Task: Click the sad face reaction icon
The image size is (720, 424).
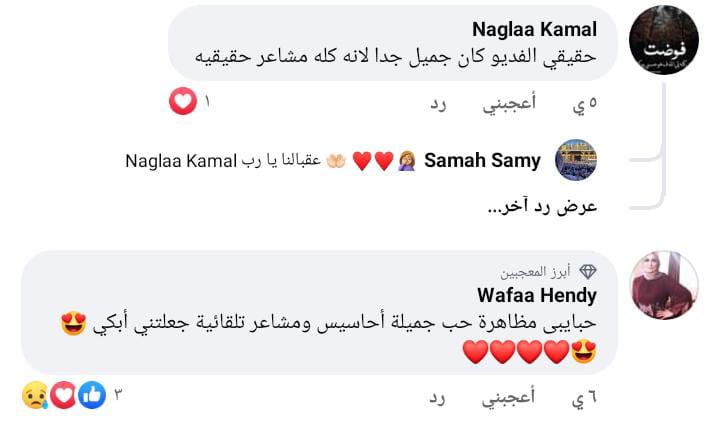Action: (x=35, y=397)
